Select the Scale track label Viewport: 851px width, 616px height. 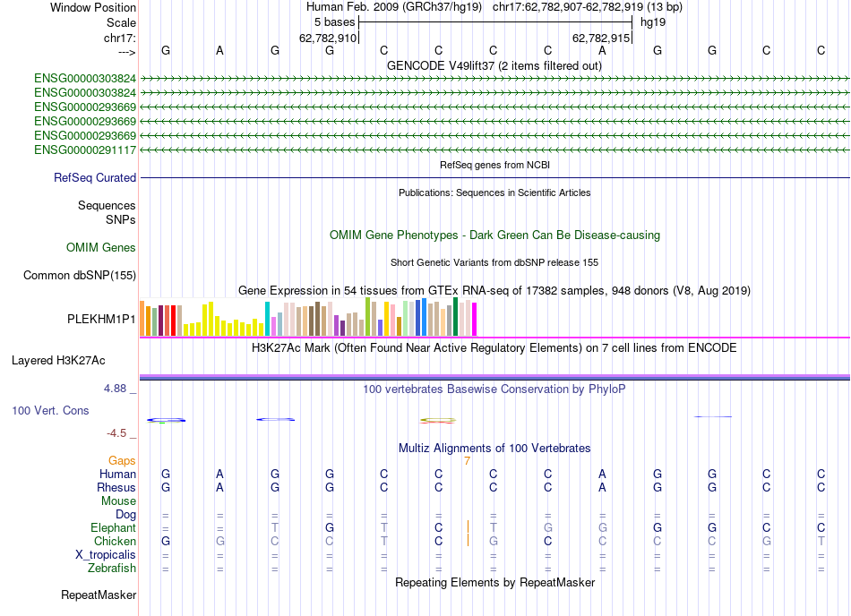pyautogui.click(x=121, y=22)
